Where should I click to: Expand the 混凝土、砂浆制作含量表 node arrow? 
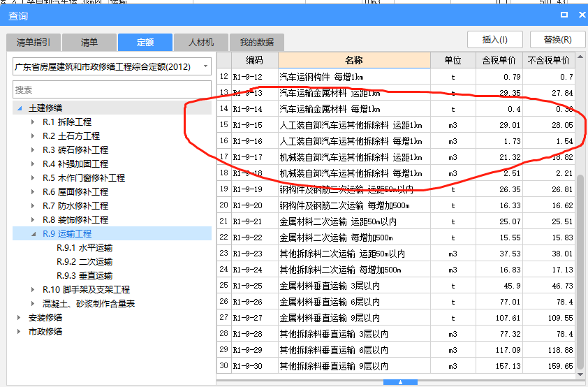click(33, 303)
